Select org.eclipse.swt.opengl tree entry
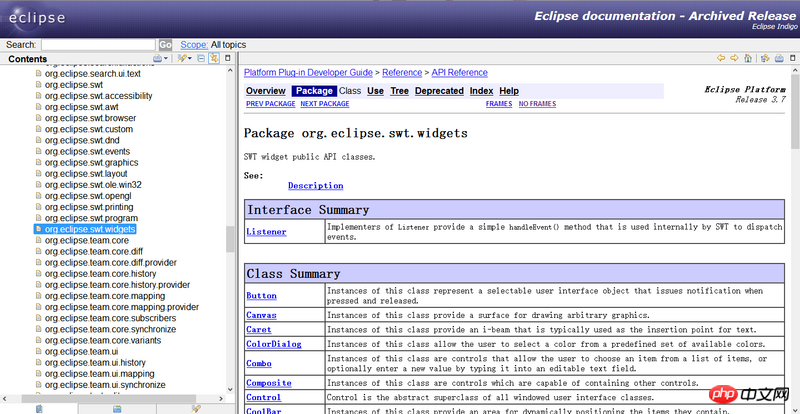 pos(88,196)
